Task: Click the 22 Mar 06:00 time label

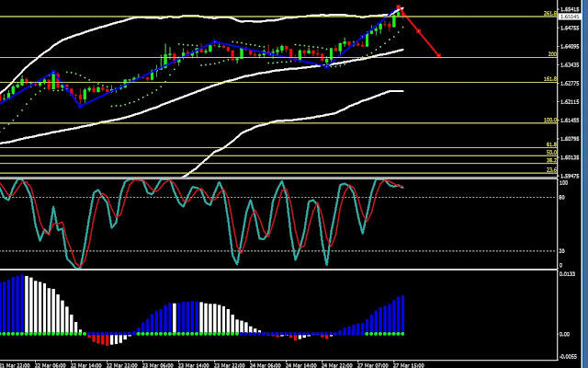Action: (x=51, y=365)
